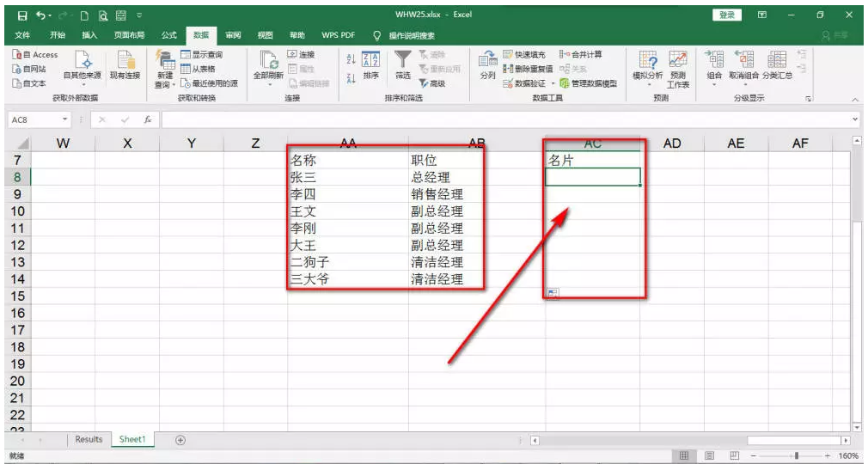Switch to the 审阅 (Review) tab

click(x=233, y=35)
